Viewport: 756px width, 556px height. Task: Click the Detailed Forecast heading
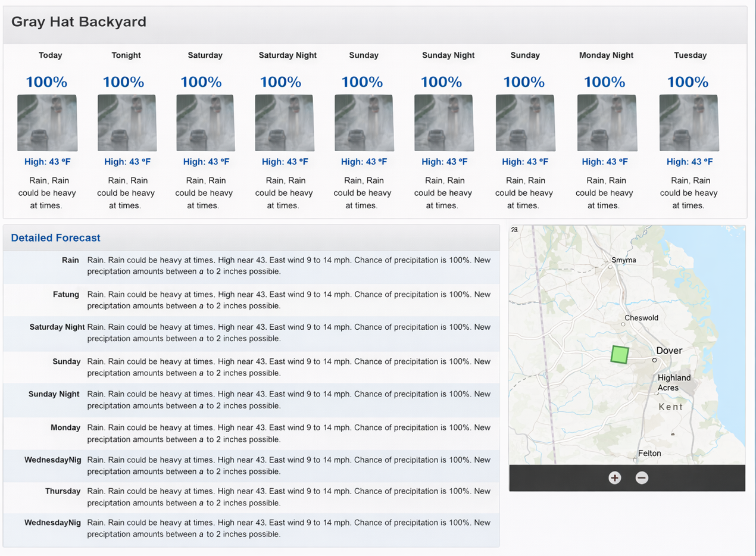[56, 238]
